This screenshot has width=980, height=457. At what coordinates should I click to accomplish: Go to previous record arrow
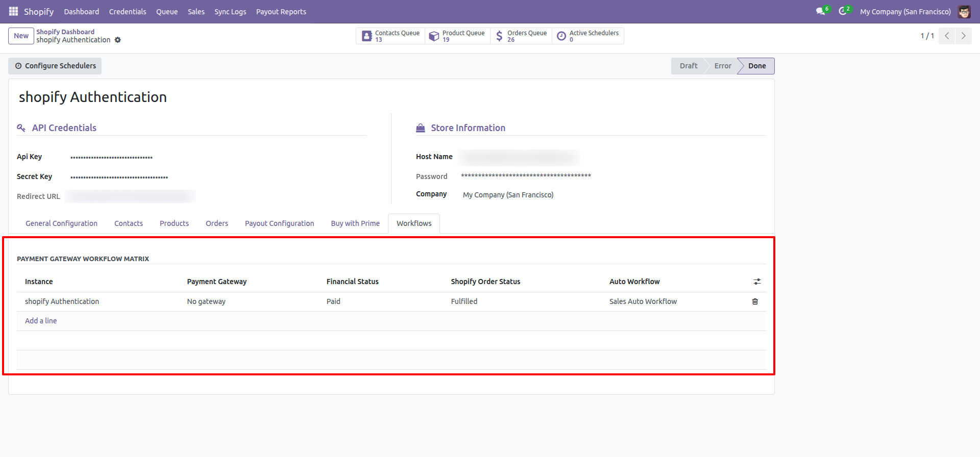(x=947, y=36)
